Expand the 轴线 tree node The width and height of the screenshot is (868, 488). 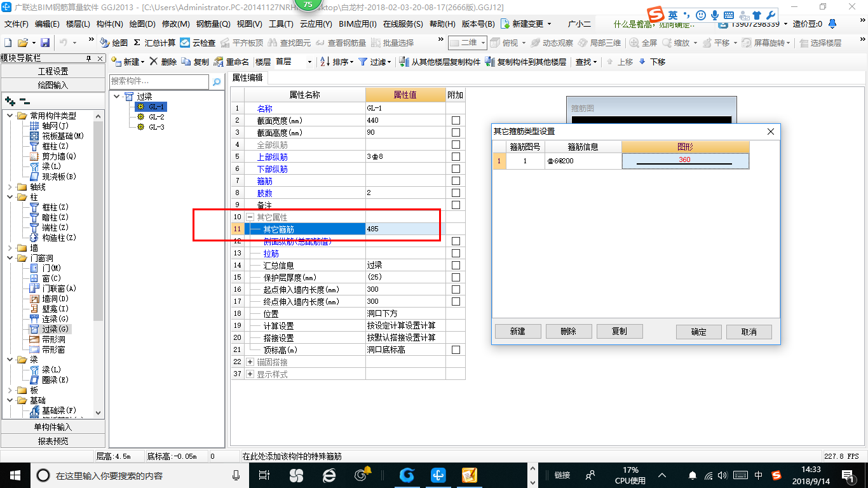10,187
